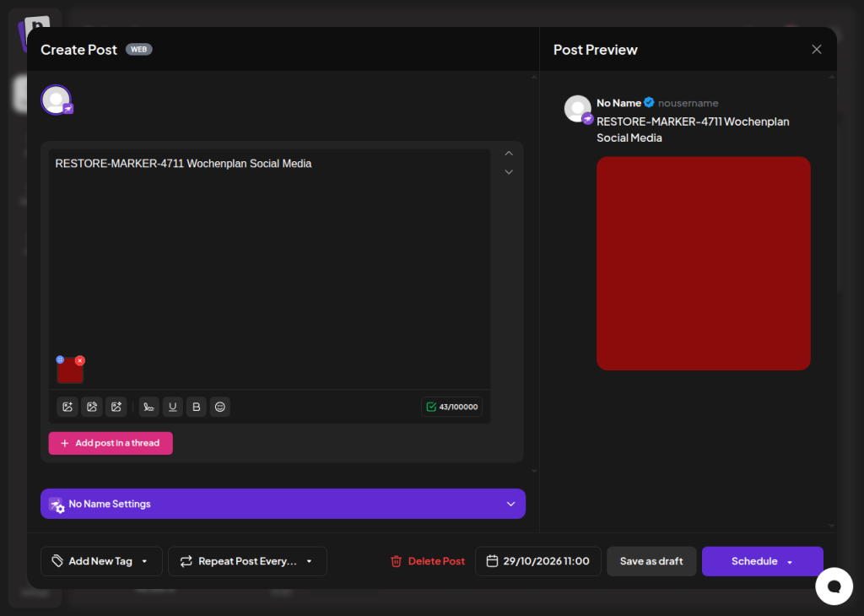Click the '43/100000' character counter
This screenshot has height=616, width=864.
pyautogui.click(x=452, y=407)
